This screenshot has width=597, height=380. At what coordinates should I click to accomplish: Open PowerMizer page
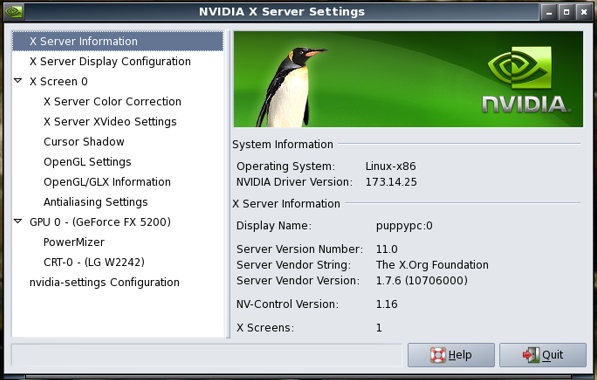coord(74,242)
